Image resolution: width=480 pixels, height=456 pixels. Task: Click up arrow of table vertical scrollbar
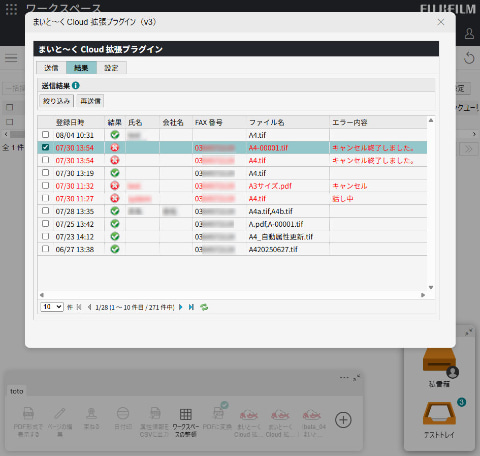tap(431, 120)
